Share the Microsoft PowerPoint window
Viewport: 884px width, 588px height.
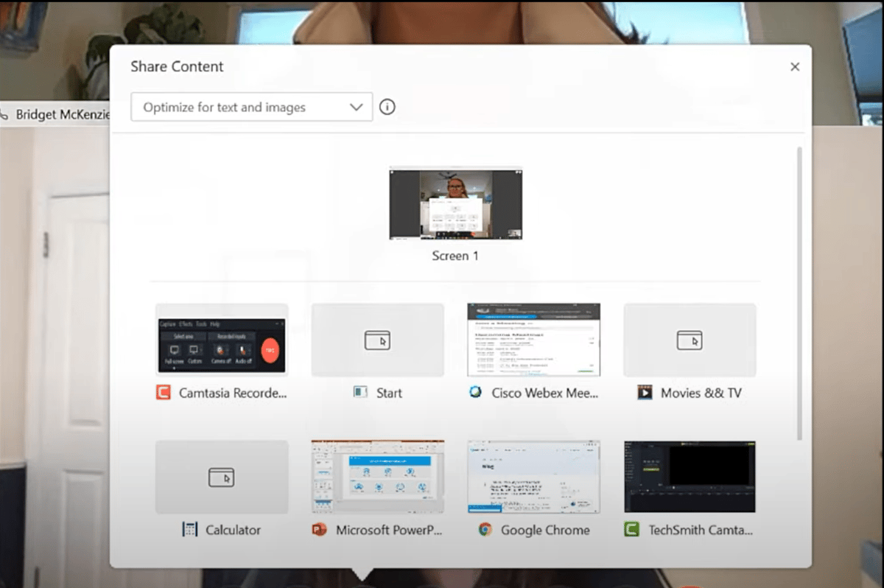click(377, 477)
